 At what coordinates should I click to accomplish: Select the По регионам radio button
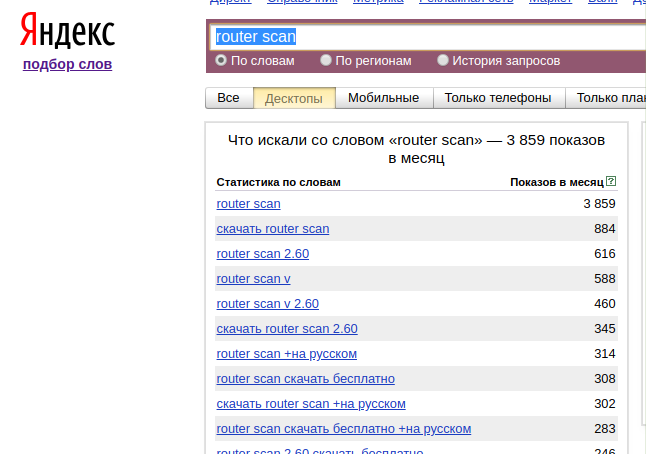pos(325,60)
